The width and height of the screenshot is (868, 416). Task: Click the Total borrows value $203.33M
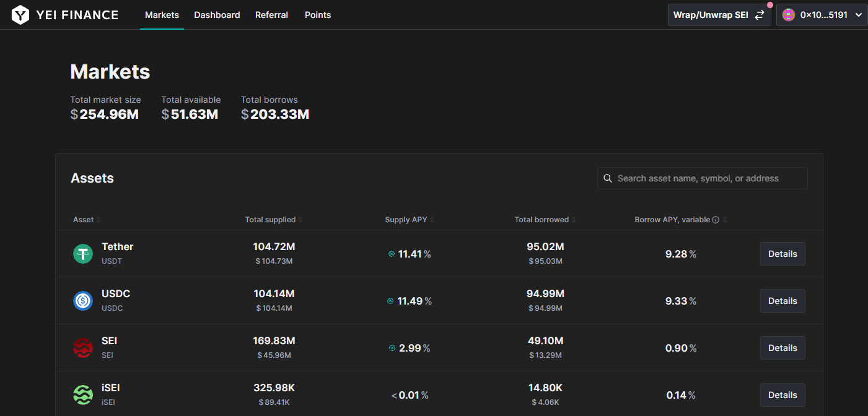(x=275, y=115)
